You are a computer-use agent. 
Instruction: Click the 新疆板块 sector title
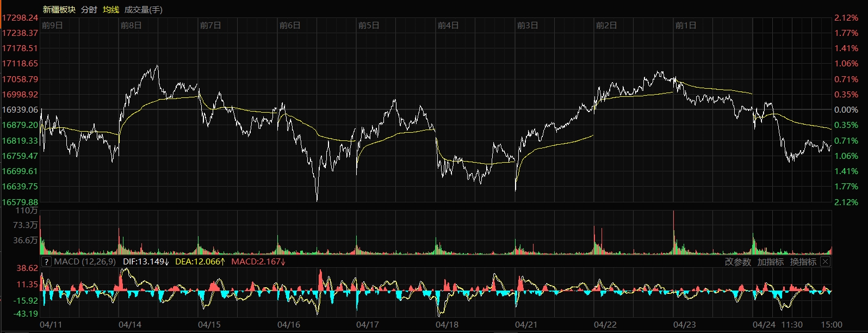point(59,10)
